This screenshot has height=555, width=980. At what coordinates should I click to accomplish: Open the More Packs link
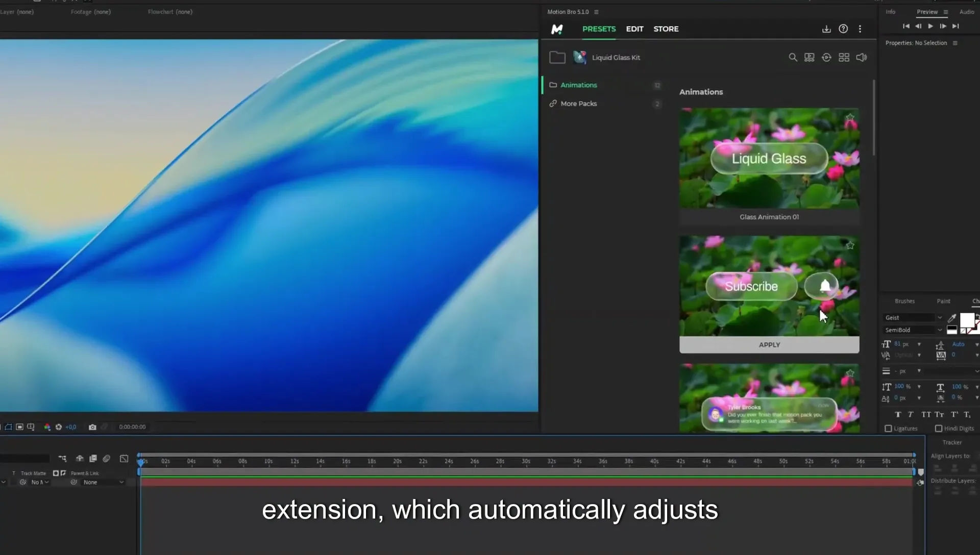coord(578,104)
